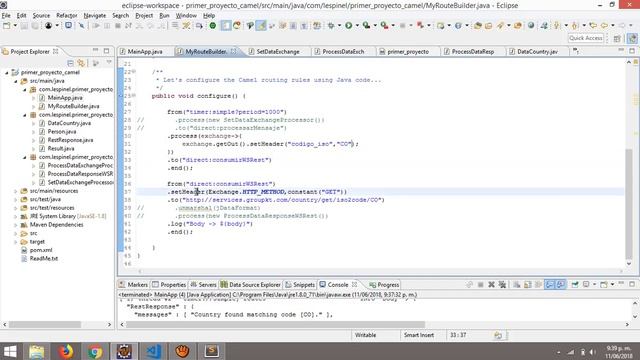The height and width of the screenshot is (360, 640).
Task: Click the Chrome icon in the taskbar
Action: tap(95, 351)
